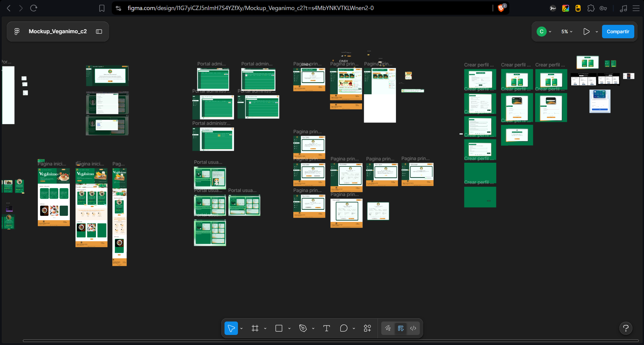Screen dimensions: 644x345
Task: Select the first Portal admi... frame label
Action: click(211, 64)
